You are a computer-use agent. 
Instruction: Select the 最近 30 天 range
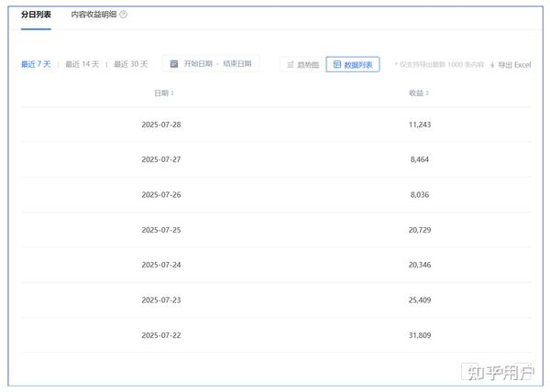coord(130,64)
